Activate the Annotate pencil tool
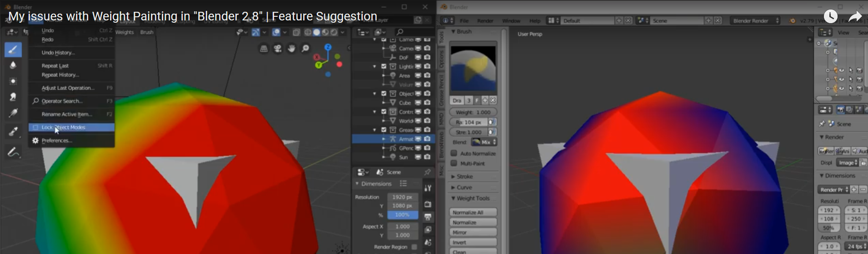The height and width of the screenshot is (254, 868). [13, 152]
